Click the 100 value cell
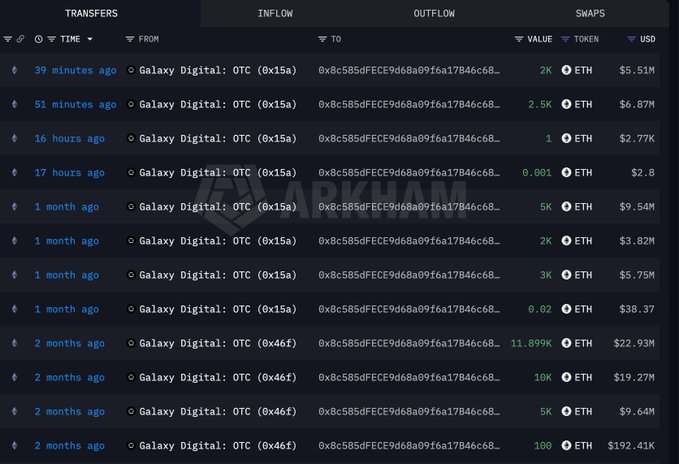This screenshot has height=464, width=679. (x=543, y=445)
